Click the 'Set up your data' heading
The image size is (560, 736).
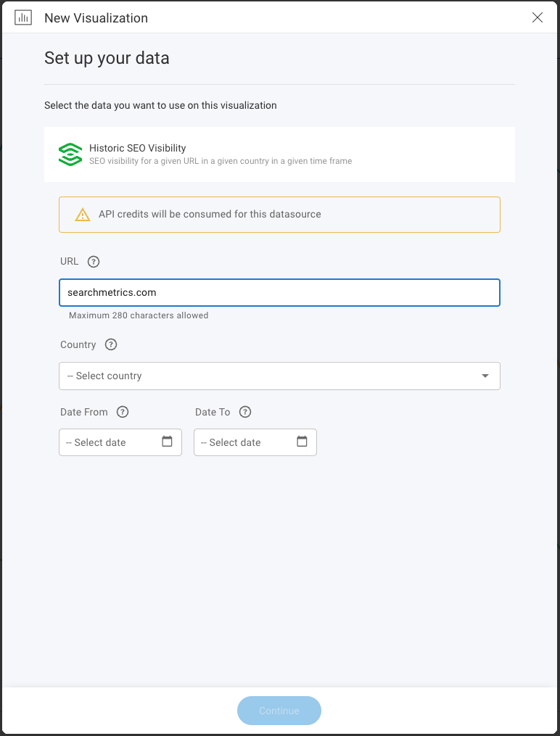tap(107, 58)
